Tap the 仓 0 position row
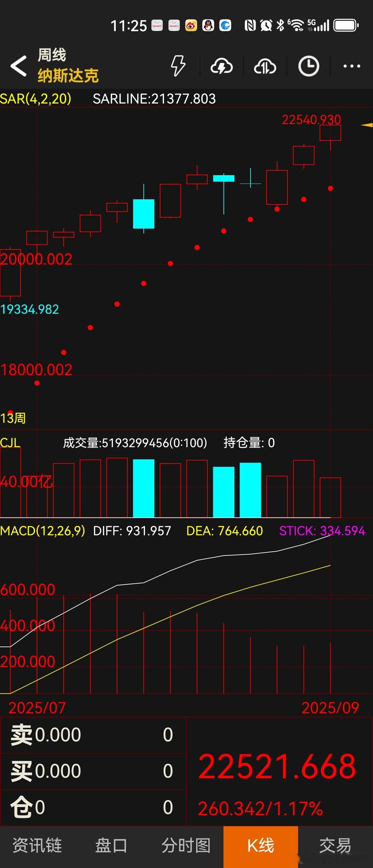This screenshot has width=373, height=868. tap(93, 807)
